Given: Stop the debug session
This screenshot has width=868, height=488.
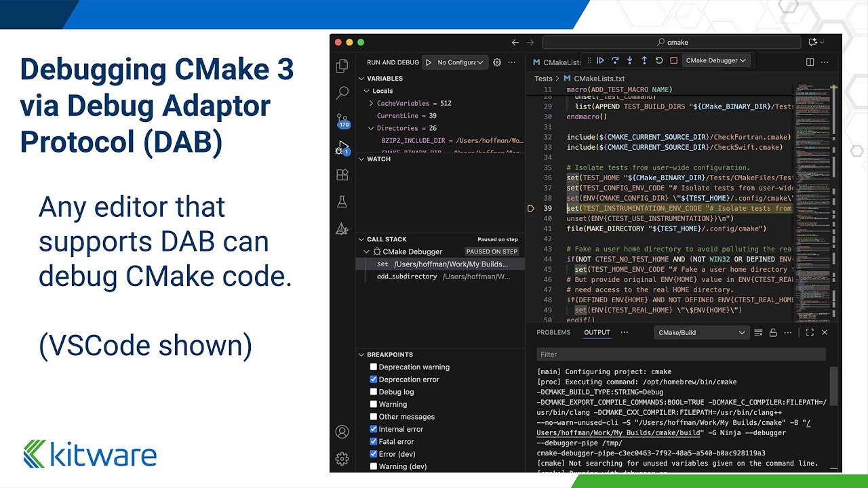Looking at the screenshot, I should click(x=673, y=60).
